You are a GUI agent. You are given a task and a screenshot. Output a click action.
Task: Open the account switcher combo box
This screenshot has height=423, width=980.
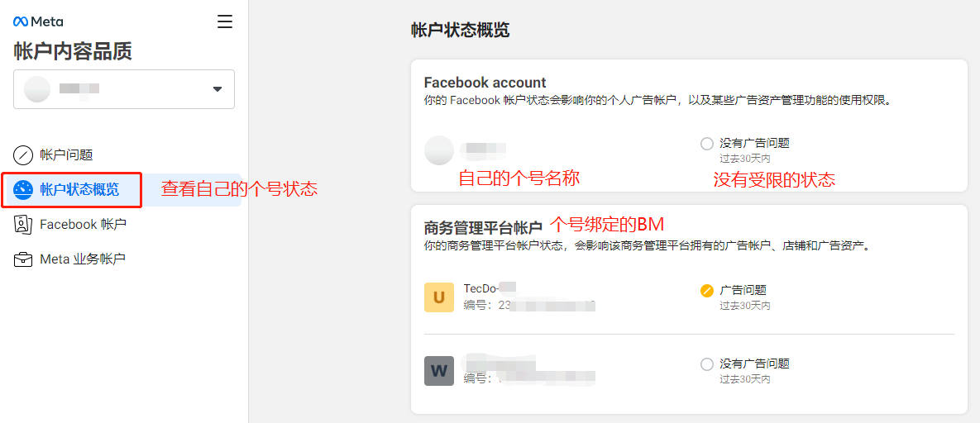coord(124,89)
